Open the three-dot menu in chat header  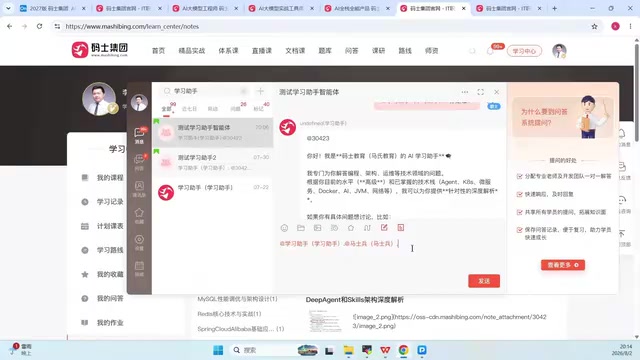pyautogui.click(x=465, y=92)
